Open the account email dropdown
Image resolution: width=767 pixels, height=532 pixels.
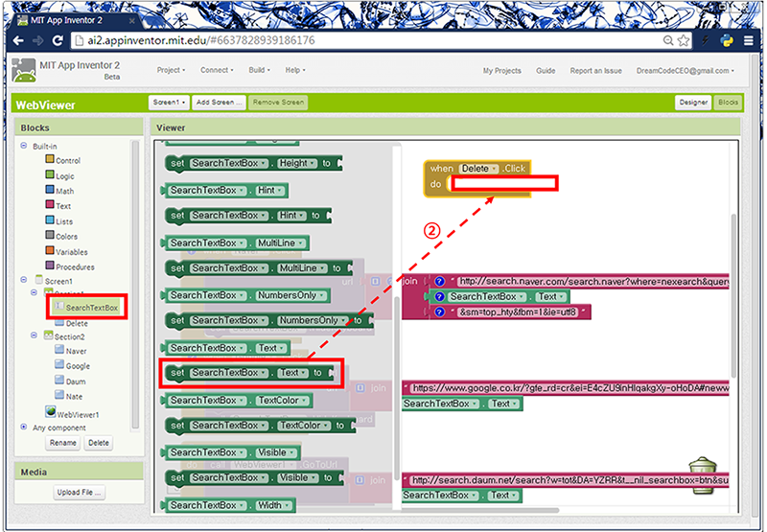pyautogui.click(x=685, y=71)
